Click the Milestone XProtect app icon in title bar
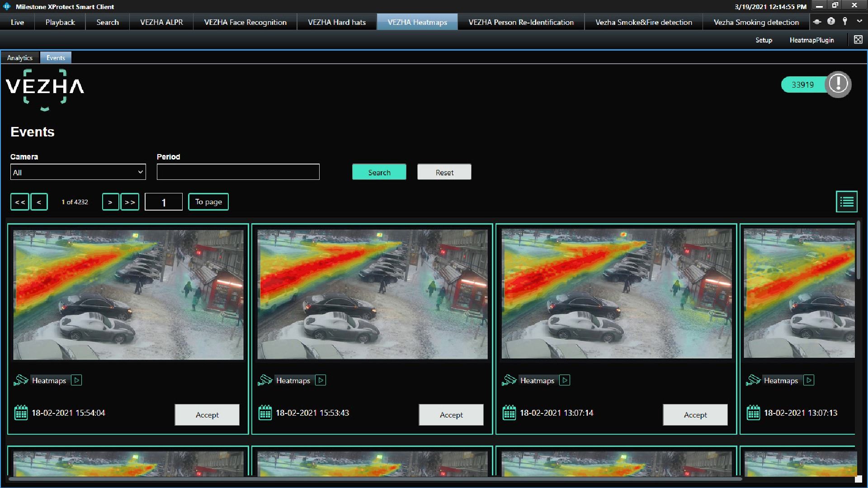This screenshot has height=488, width=868. click(6, 6)
